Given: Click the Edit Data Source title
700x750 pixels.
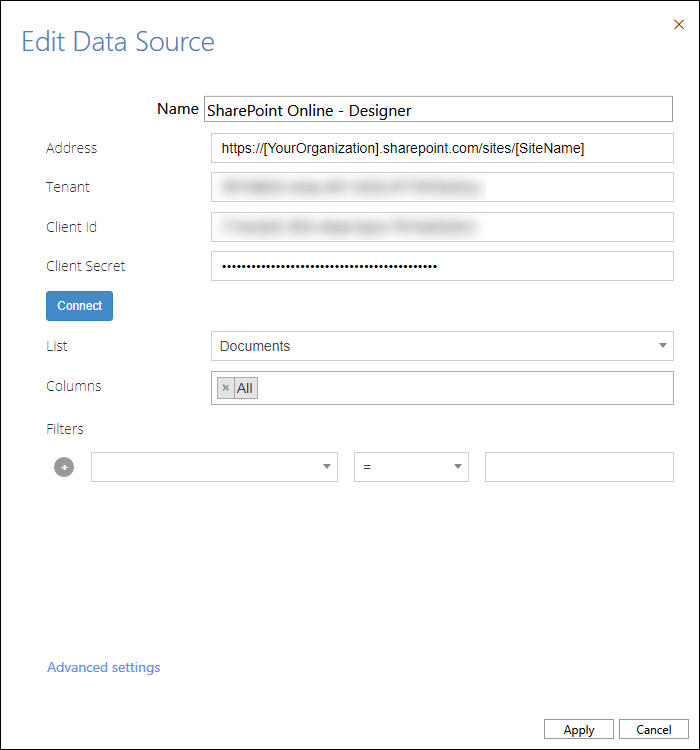Looking at the screenshot, I should pos(118,42).
